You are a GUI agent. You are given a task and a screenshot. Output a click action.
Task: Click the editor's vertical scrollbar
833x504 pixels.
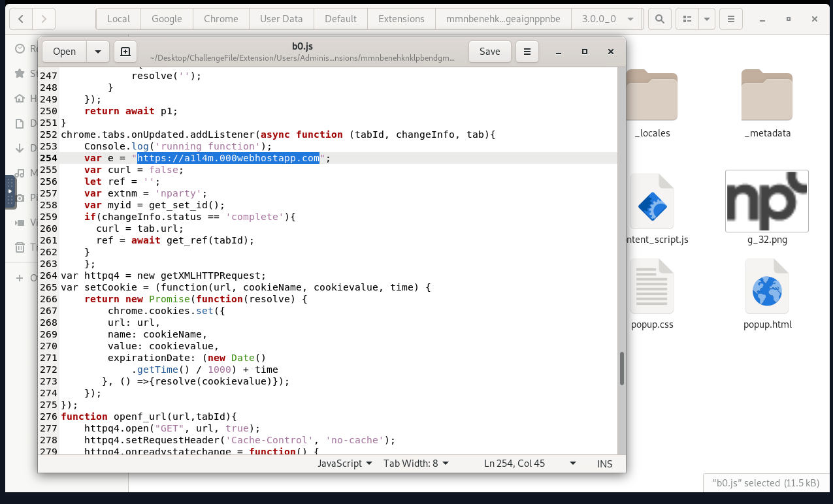coord(621,368)
